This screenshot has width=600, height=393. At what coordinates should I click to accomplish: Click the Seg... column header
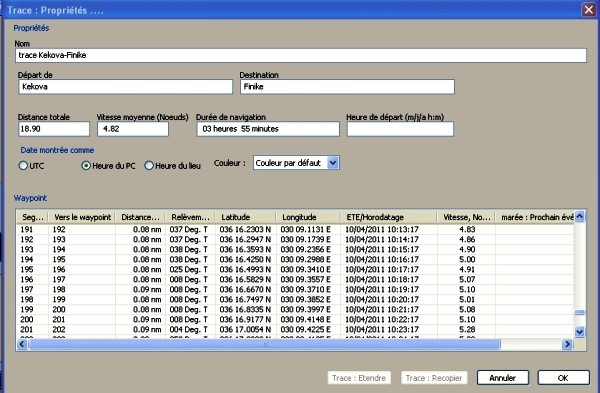tap(33, 217)
